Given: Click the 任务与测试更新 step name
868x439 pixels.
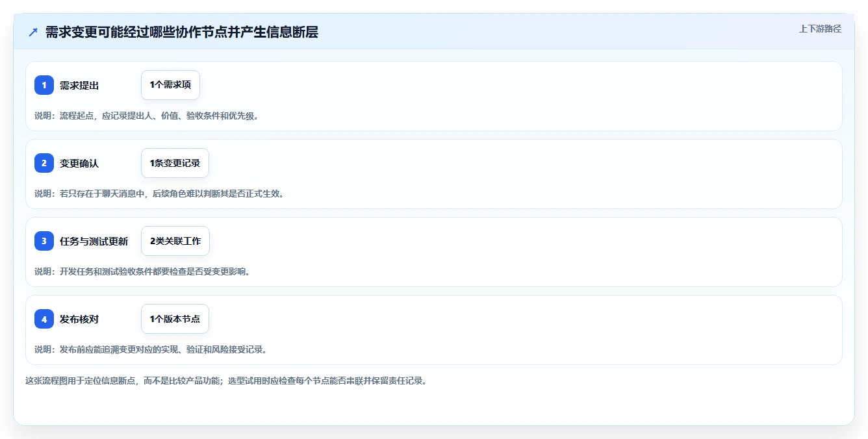Looking at the screenshot, I should click(x=94, y=242).
